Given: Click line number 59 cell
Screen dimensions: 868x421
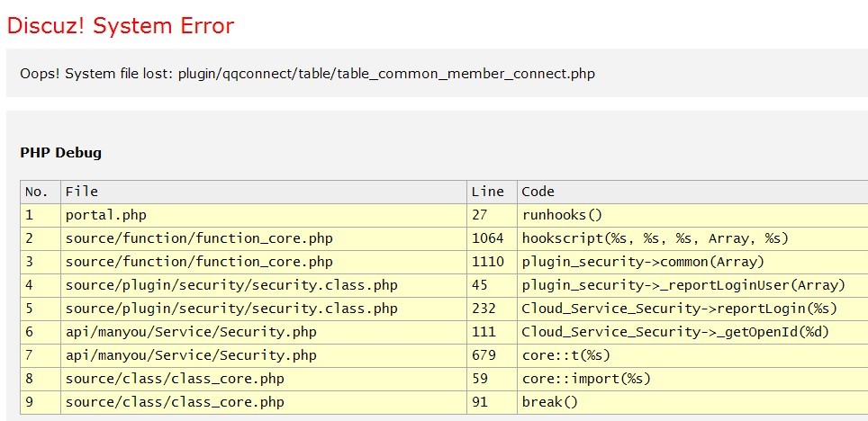Looking at the screenshot, I should [x=492, y=379].
